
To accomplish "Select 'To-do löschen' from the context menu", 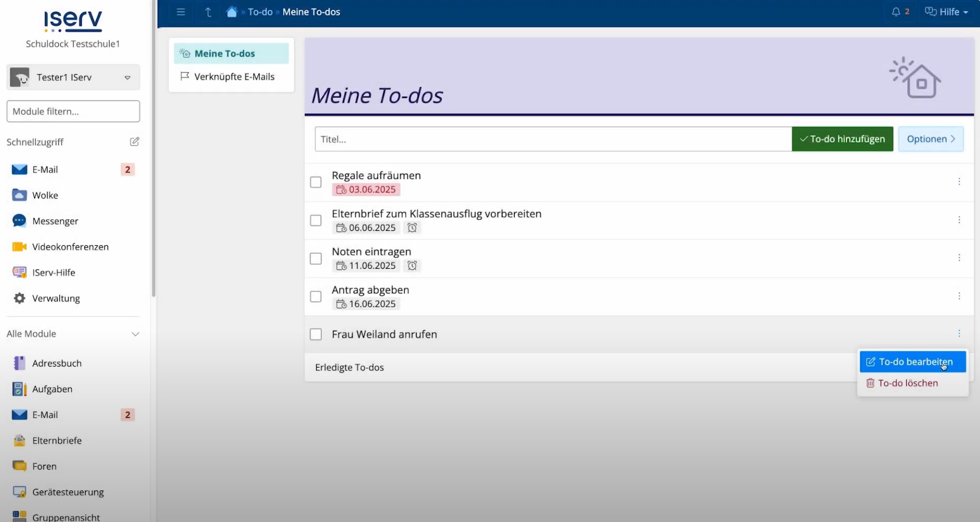I will tap(908, 383).
